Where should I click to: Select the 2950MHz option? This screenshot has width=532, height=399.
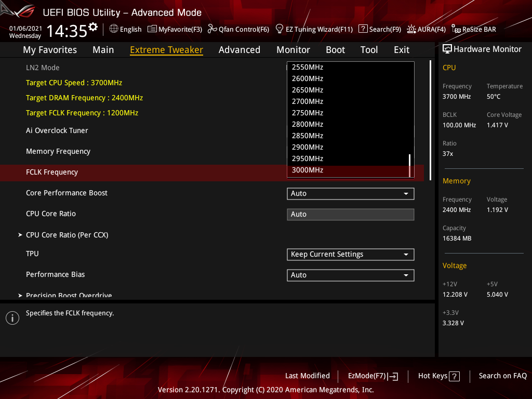(x=348, y=159)
